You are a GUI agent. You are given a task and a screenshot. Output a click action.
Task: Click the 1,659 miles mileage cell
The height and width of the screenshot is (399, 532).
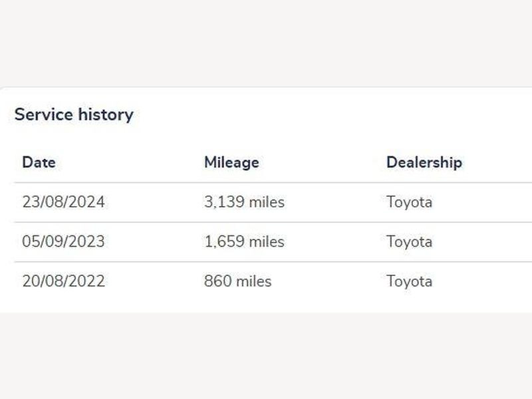tap(244, 241)
